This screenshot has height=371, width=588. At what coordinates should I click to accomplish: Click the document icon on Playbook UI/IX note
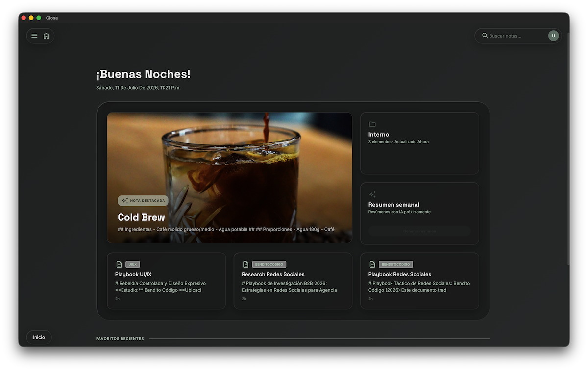[119, 264]
